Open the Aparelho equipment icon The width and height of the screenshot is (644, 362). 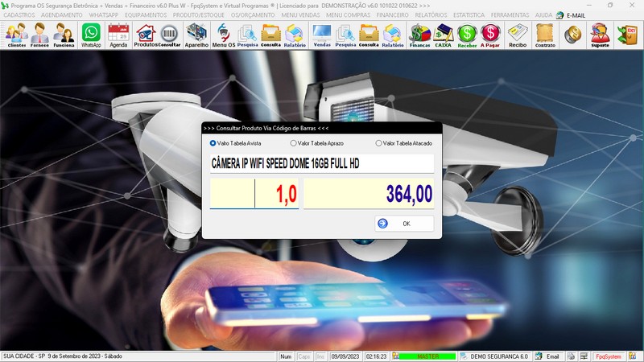point(196,35)
